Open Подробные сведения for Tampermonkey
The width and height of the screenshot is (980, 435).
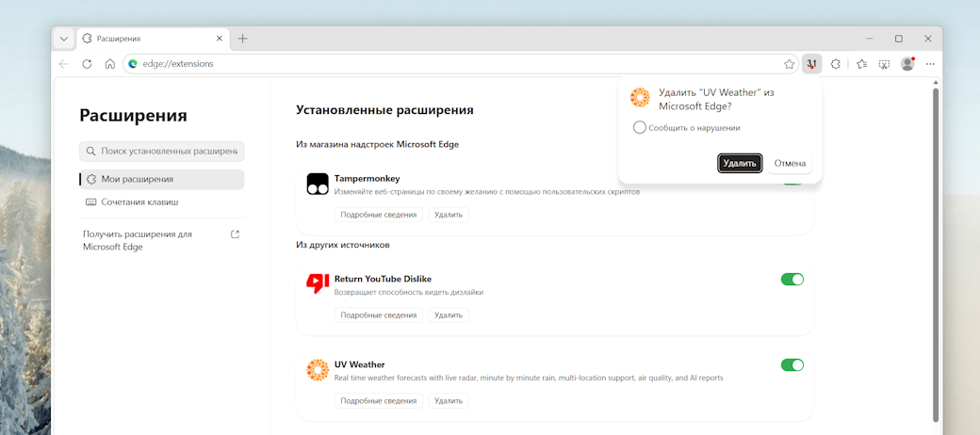tap(379, 215)
